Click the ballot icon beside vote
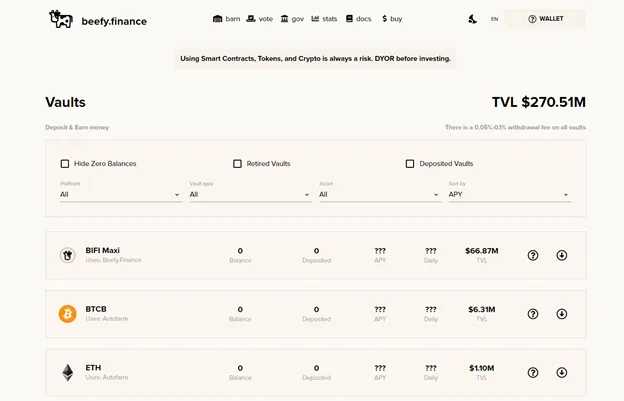The height and width of the screenshot is (401, 624). click(251, 19)
